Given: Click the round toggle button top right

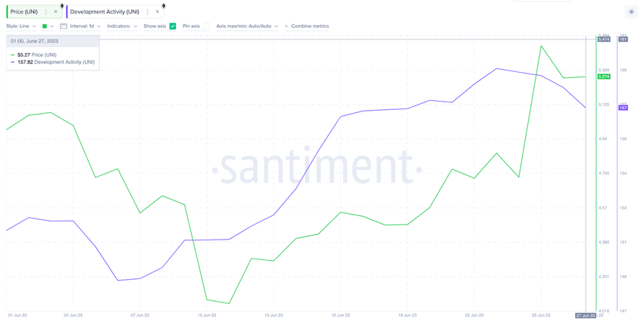Looking at the screenshot, I should [x=631, y=12].
